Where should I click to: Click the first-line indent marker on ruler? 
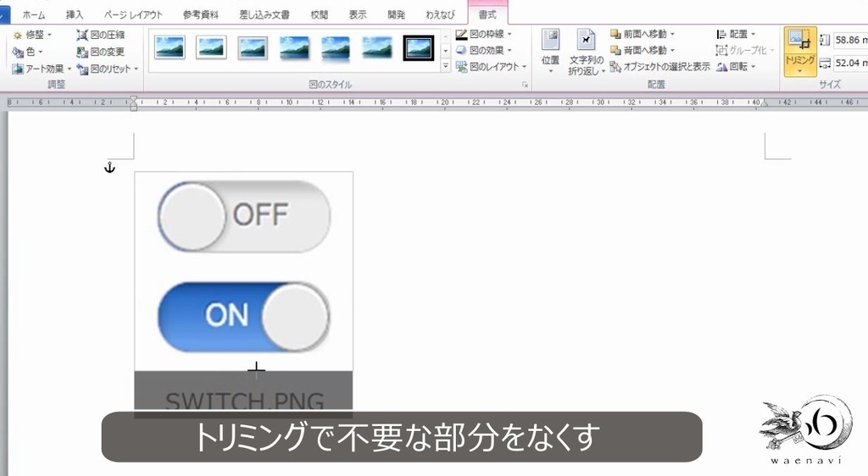click(x=133, y=99)
